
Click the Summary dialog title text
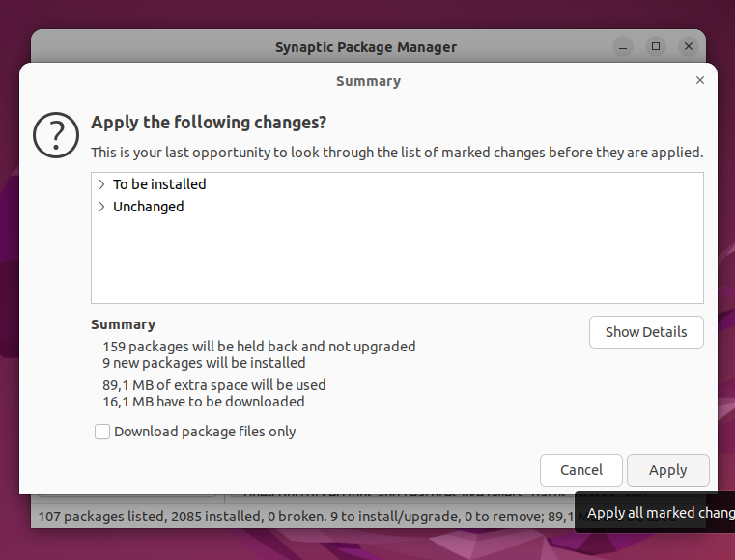368,81
